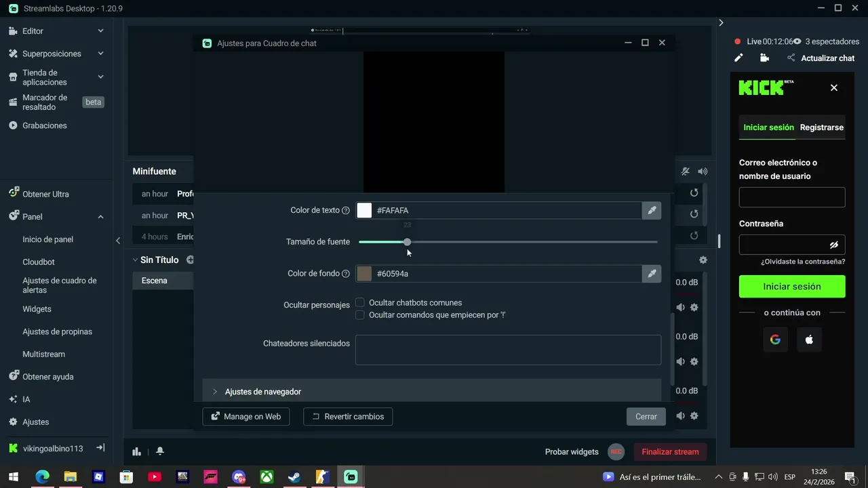Image resolution: width=868 pixels, height=488 pixels.
Task: Click the Color de texto white swatch
Action: 364,210
